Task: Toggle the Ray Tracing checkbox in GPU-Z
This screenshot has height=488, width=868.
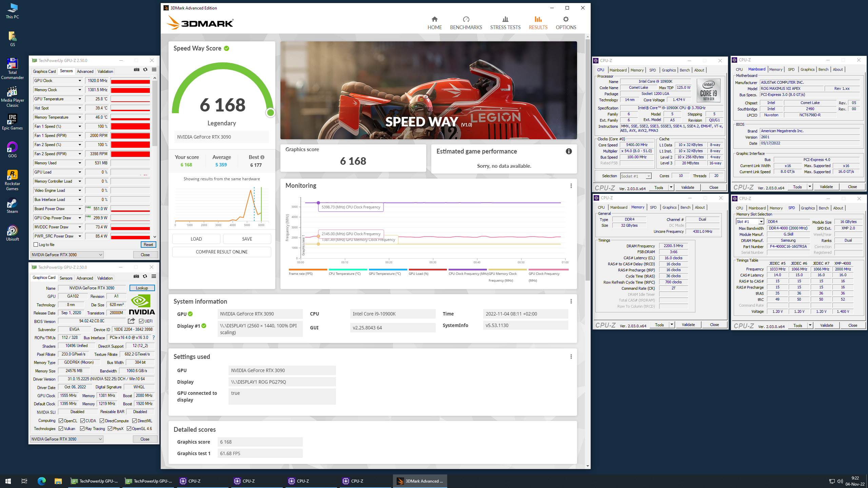Action: coord(82,428)
